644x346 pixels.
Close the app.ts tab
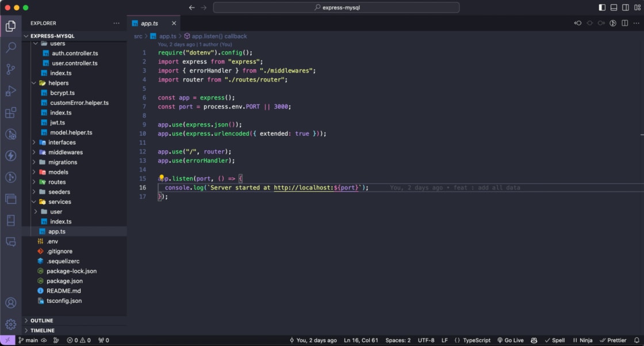pyautogui.click(x=174, y=24)
